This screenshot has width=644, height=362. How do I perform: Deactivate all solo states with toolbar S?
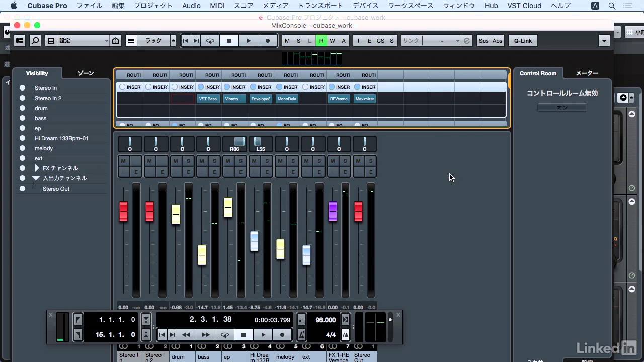coord(298,41)
